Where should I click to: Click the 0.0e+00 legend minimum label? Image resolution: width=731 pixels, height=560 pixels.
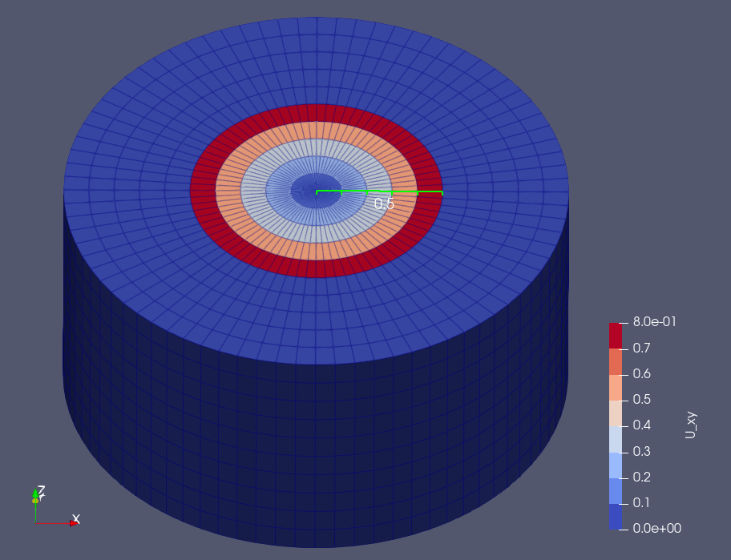click(657, 528)
